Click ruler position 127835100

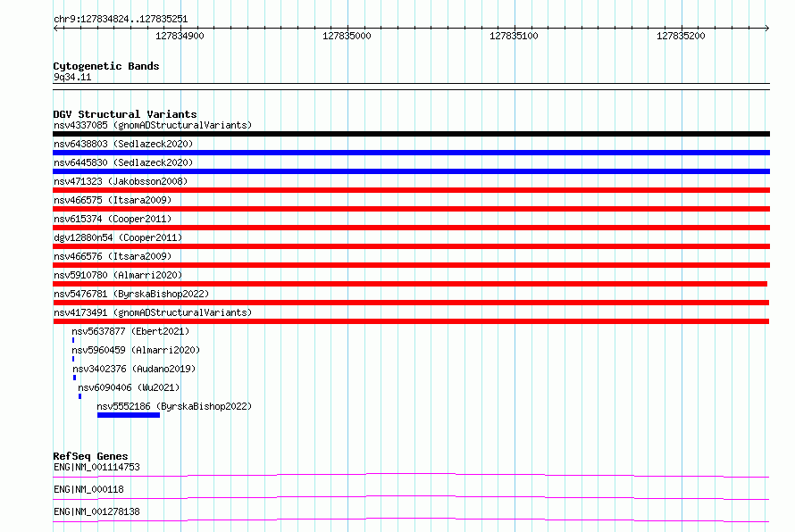tap(514, 36)
